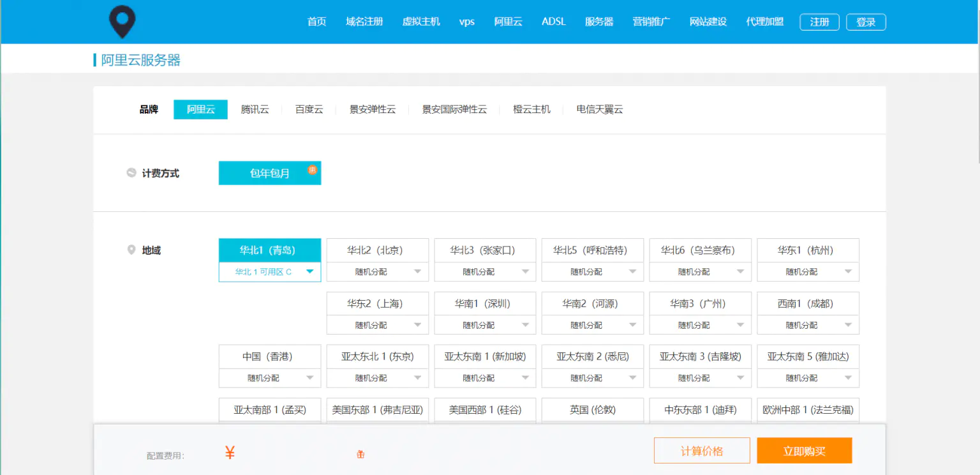Select region 西南1（成都）
Screen dimensions: 980x475
(808, 304)
